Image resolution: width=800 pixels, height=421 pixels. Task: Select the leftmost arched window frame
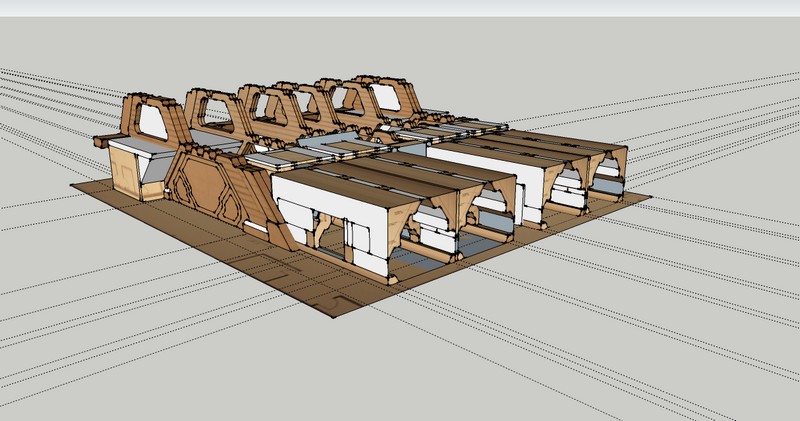(152, 121)
